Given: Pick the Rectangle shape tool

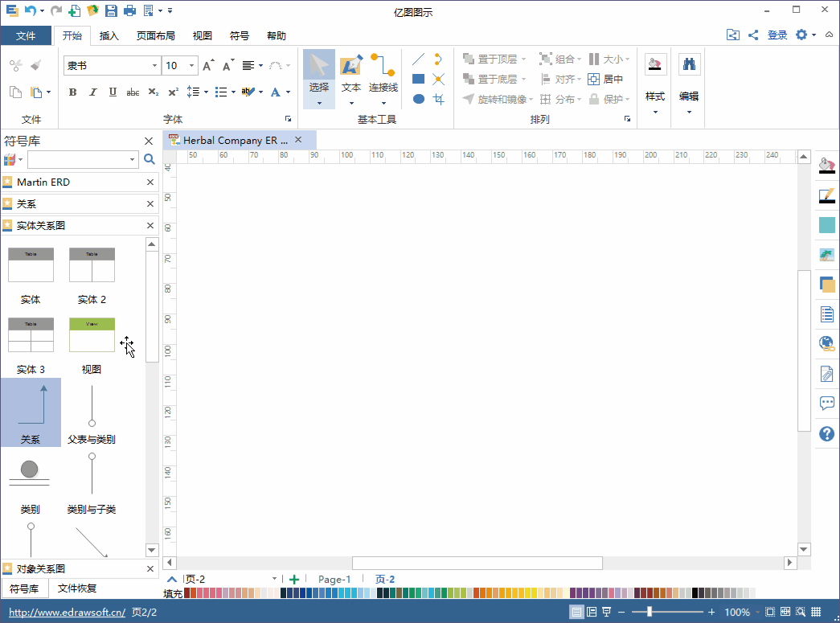Looking at the screenshot, I should coord(419,80).
